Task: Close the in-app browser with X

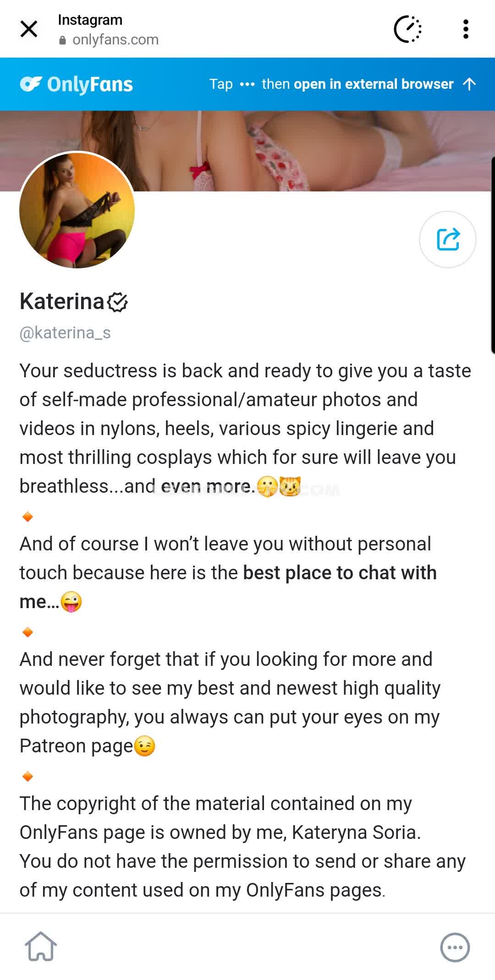Action: 29,29
